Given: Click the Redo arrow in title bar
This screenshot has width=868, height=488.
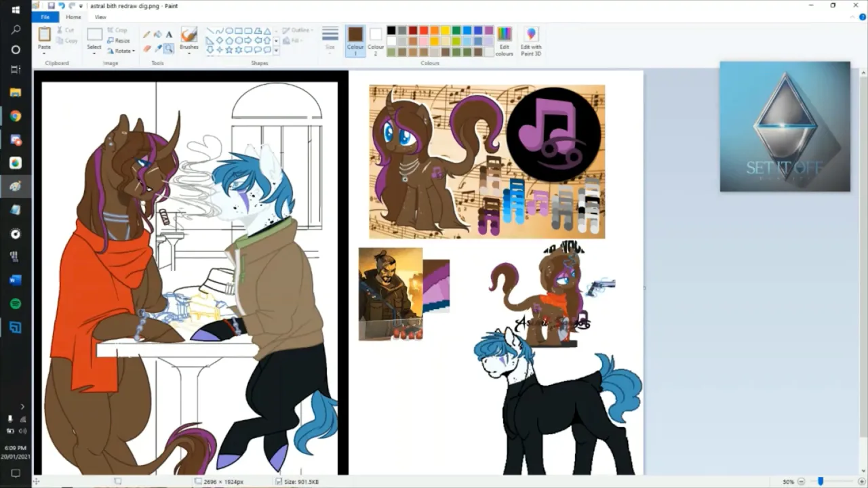Looking at the screenshot, I should coord(71,5).
